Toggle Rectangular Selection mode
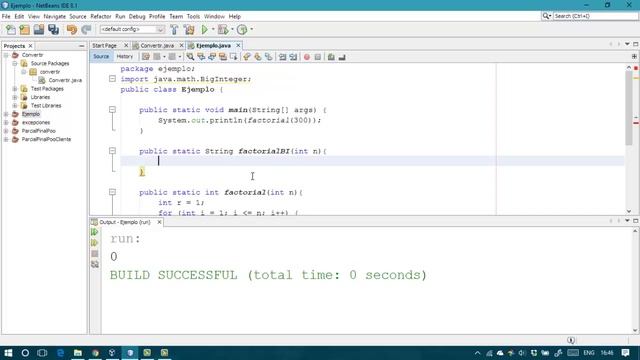 pyautogui.click(x=233, y=57)
